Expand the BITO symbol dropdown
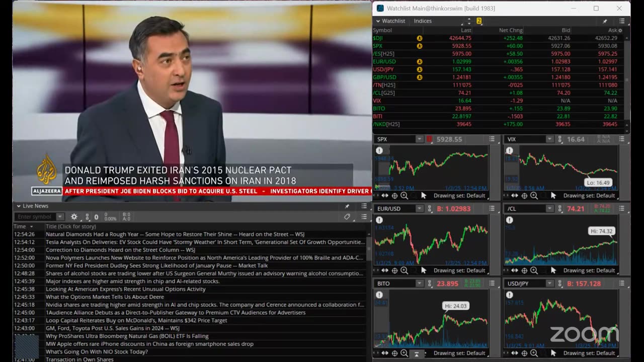644x362 pixels. [419, 284]
